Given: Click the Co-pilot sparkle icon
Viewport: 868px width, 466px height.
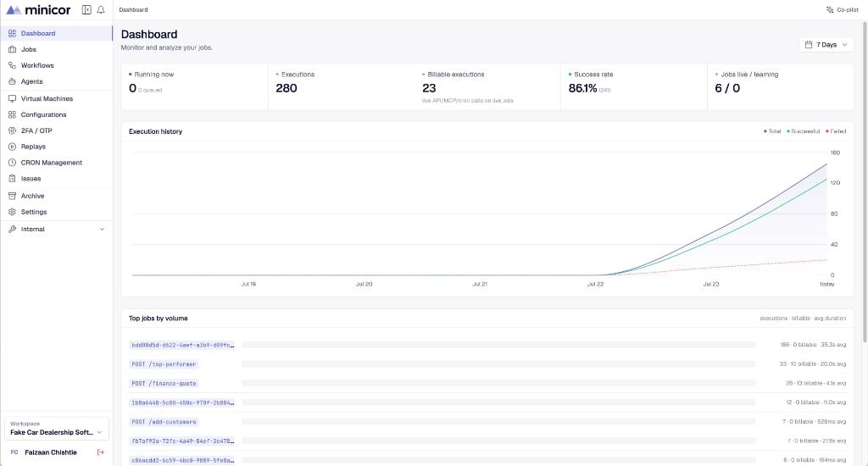Looking at the screenshot, I should pyautogui.click(x=830, y=10).
